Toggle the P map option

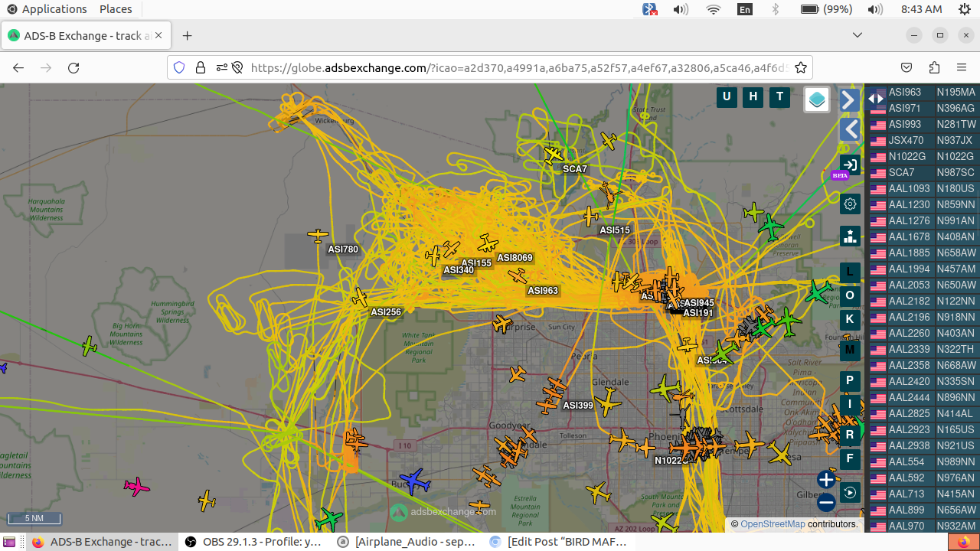point(850,381)
